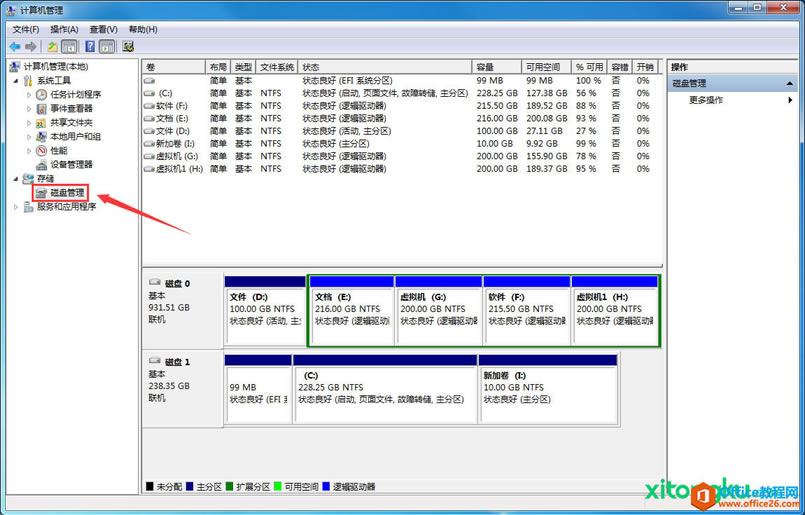This screenshot has height=515, width=805.
Task: Select the 虚拟机 (G:) volume row
Action: [x=399, y=156]
